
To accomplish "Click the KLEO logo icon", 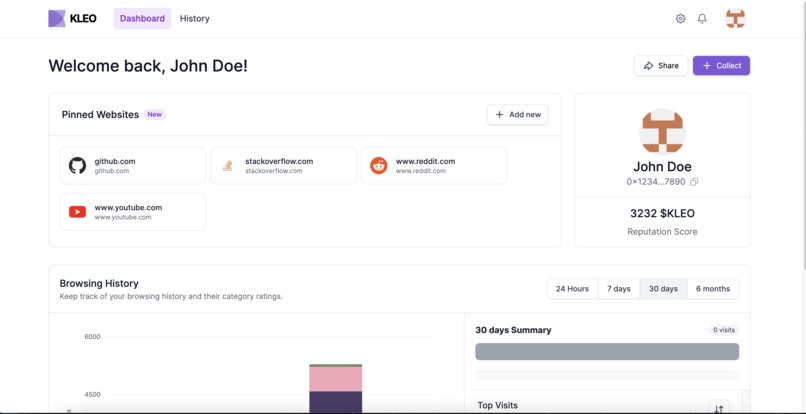I will click(x=57, y=19).
